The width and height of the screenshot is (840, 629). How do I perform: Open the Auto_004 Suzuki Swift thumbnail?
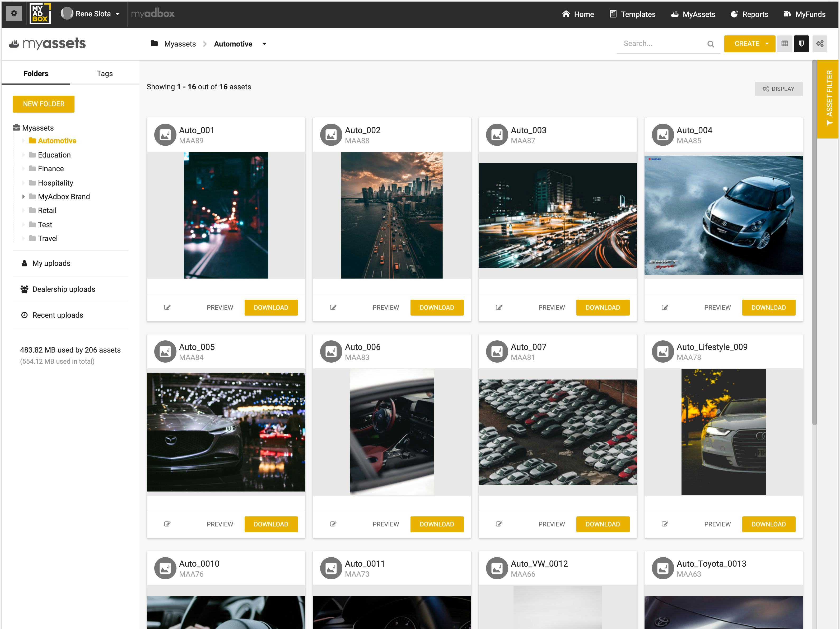(x=724, y=215)
